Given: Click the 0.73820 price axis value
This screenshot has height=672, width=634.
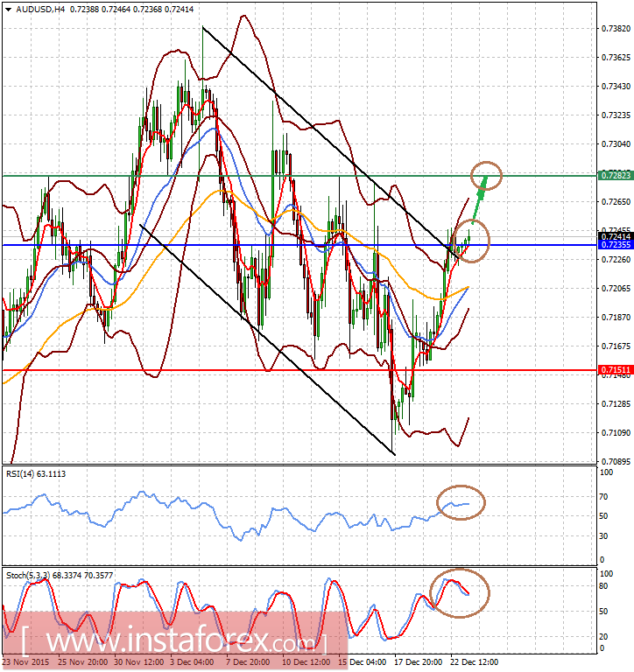Looking at the screenshot, I should coord(616,29).
